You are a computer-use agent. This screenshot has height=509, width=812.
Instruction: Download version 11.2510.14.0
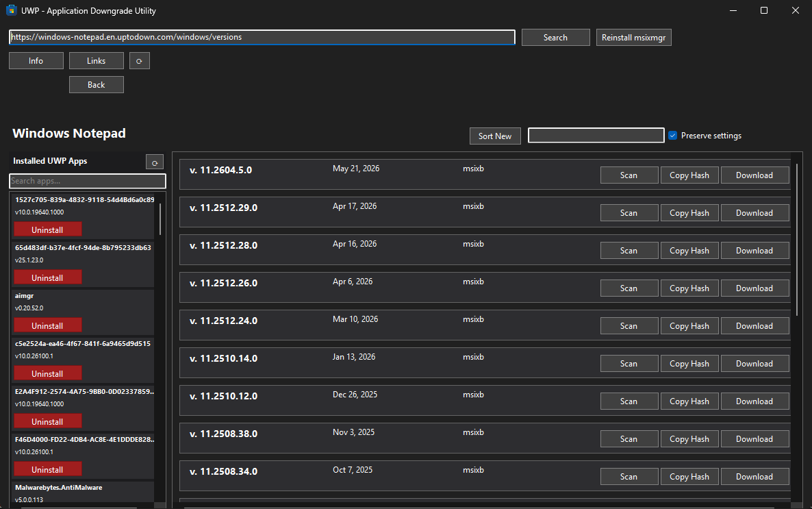[x=754, y=363]
